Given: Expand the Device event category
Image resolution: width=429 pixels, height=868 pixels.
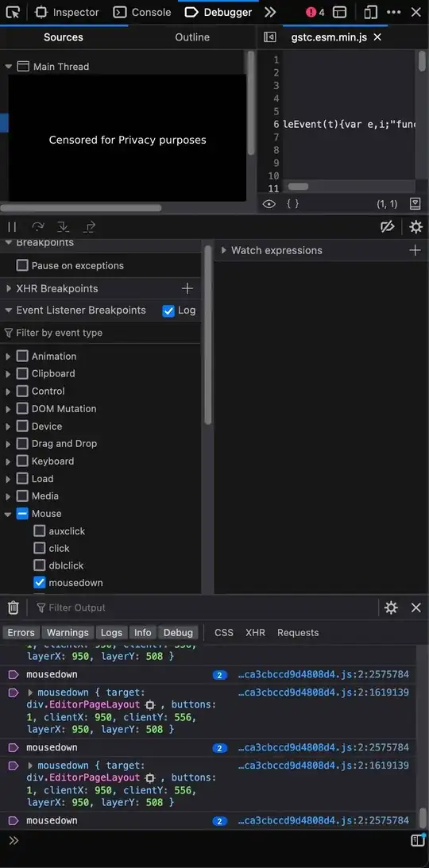Looking at the screenshot, I should 8,426.
